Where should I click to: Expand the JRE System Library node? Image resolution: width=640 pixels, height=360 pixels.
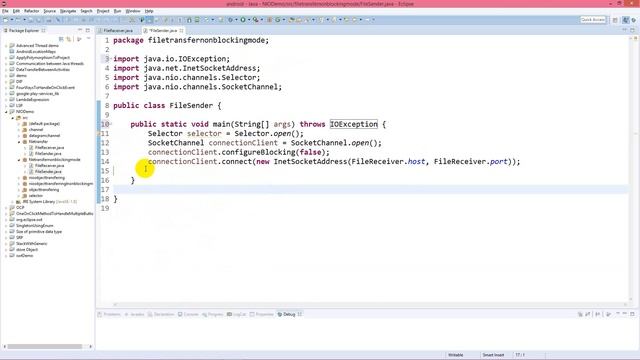point(12,202)
